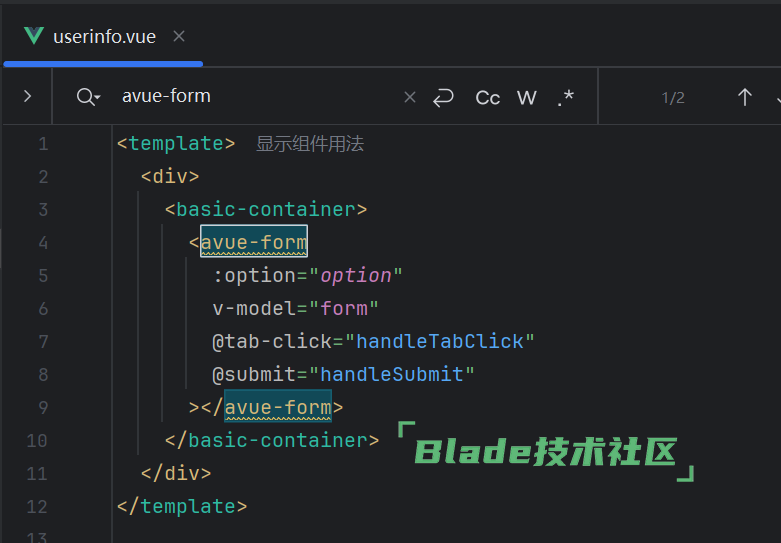
Task: Expand the replace field chevron
Action: 27,97
